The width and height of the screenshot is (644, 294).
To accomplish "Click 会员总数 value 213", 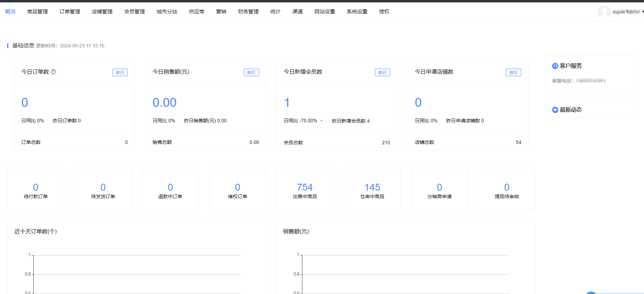I will pos(386,143).
